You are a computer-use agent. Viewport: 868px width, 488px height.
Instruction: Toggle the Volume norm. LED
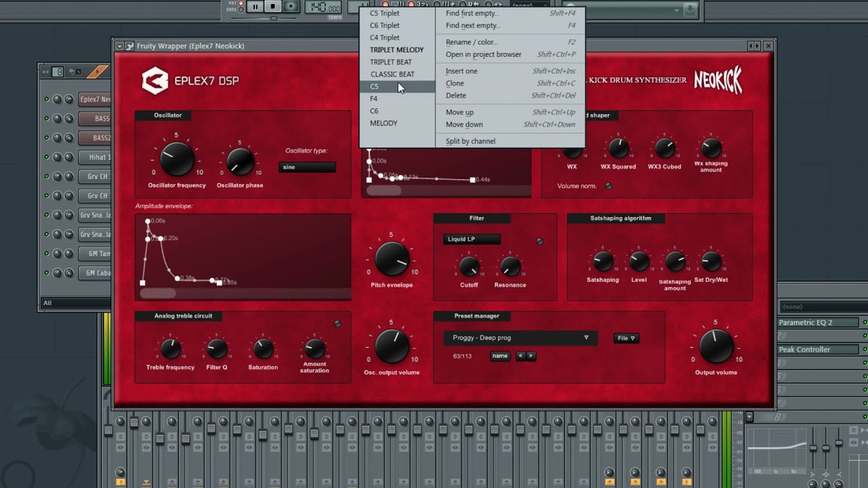pos(608,186)
